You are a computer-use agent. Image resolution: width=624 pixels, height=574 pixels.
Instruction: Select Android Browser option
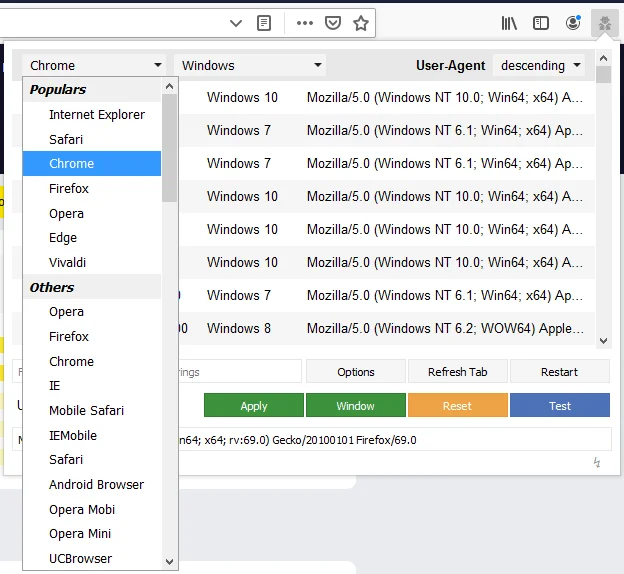point(92,484)
